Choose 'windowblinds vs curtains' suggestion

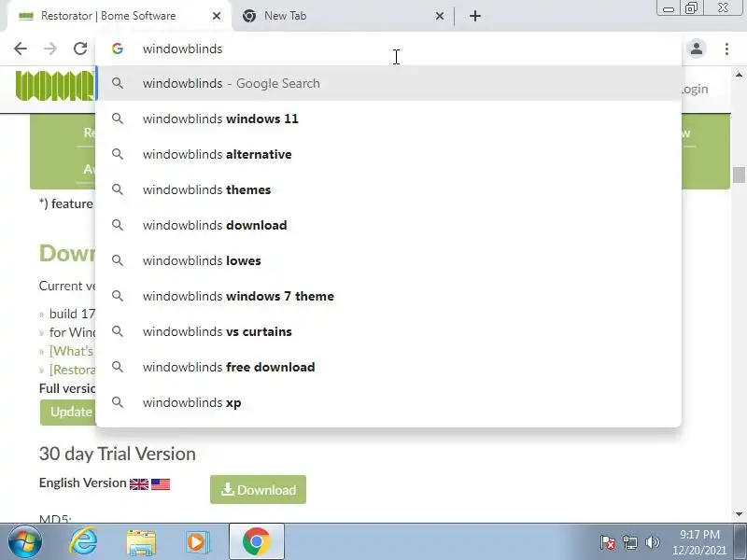[x=388, y=331]
